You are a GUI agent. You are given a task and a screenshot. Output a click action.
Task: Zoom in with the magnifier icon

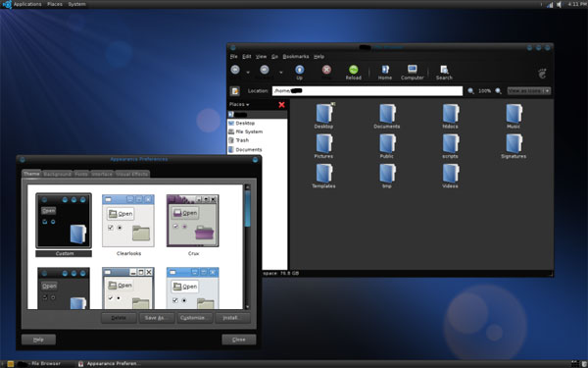[499, 91]
